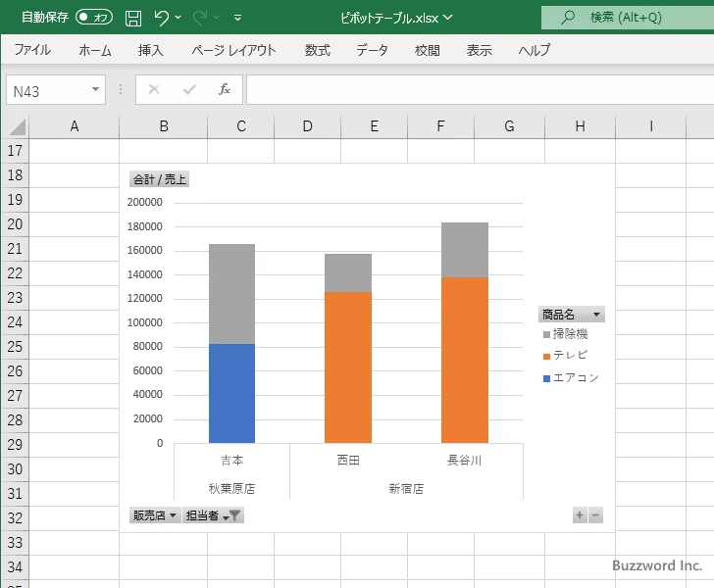Viewport: 714px width, 588px height.
Task: Select column D header
Action: pos(307,126)
